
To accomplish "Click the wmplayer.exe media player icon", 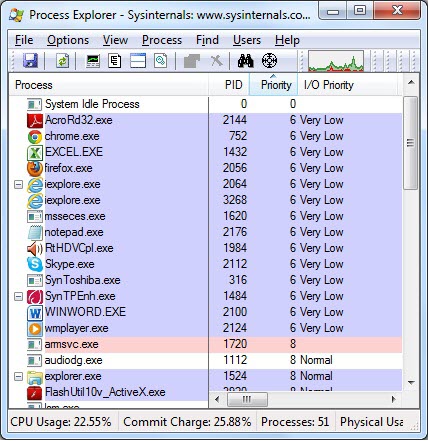I will (x=35, y=329).
